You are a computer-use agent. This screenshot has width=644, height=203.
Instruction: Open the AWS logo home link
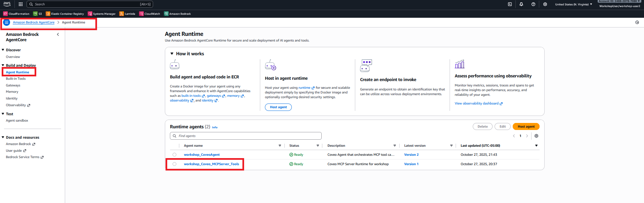point(7,4)
